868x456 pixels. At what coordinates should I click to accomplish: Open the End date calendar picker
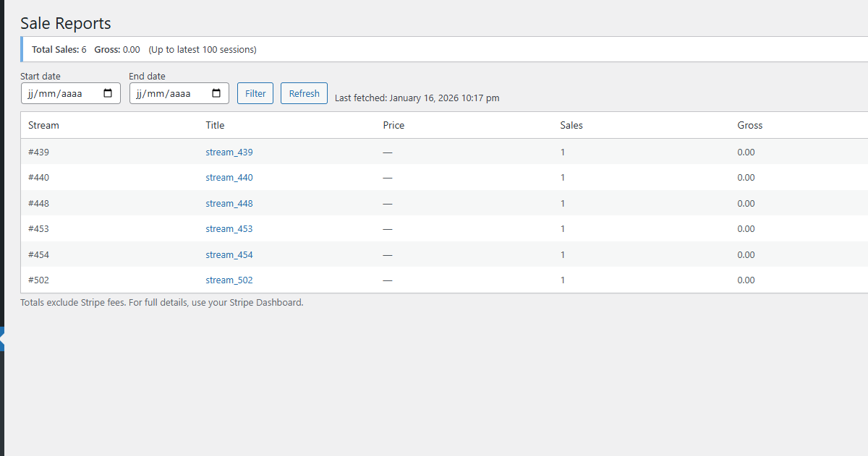216,93
